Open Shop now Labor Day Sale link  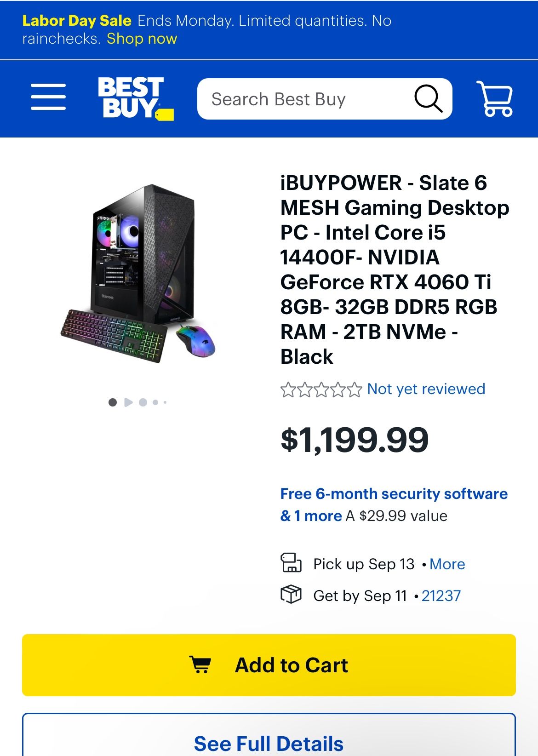(142, 39)
